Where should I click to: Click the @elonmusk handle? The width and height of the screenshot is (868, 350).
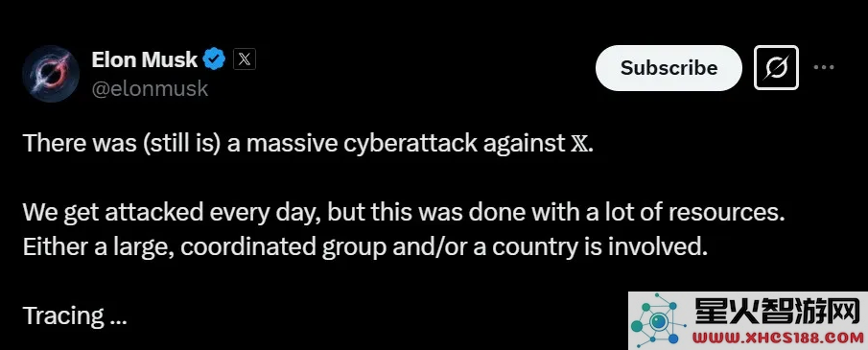tap(150, 88)
